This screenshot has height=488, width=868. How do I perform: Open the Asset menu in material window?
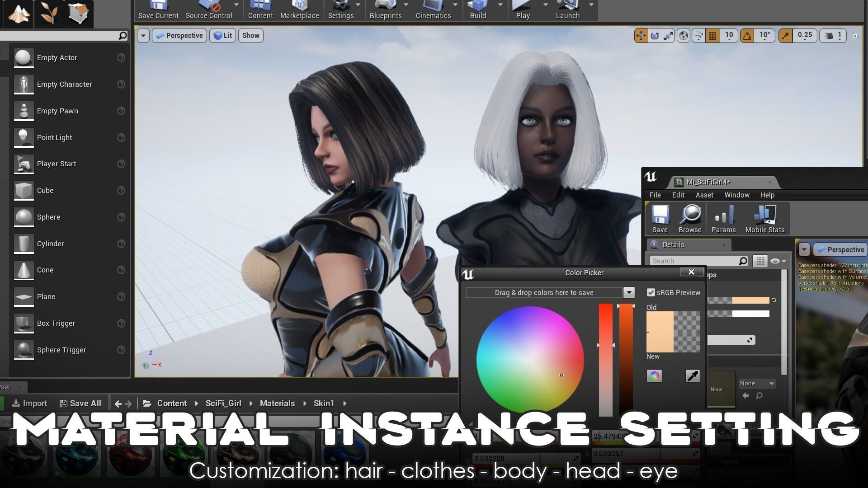[704, 195]
